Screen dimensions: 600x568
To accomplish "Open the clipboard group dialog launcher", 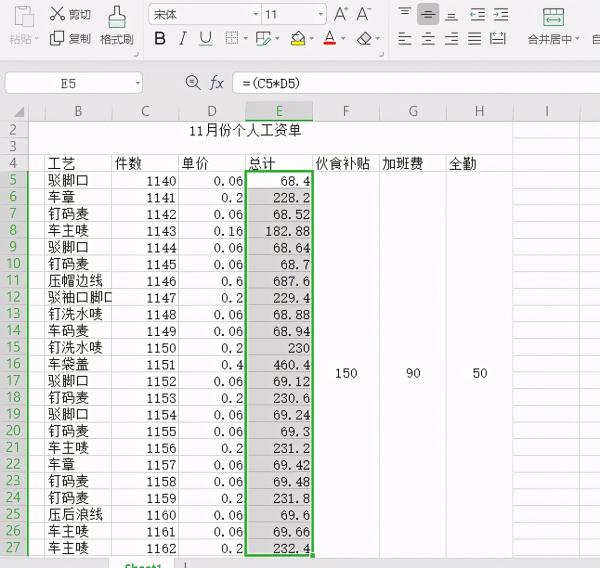I will pos(136,54).
